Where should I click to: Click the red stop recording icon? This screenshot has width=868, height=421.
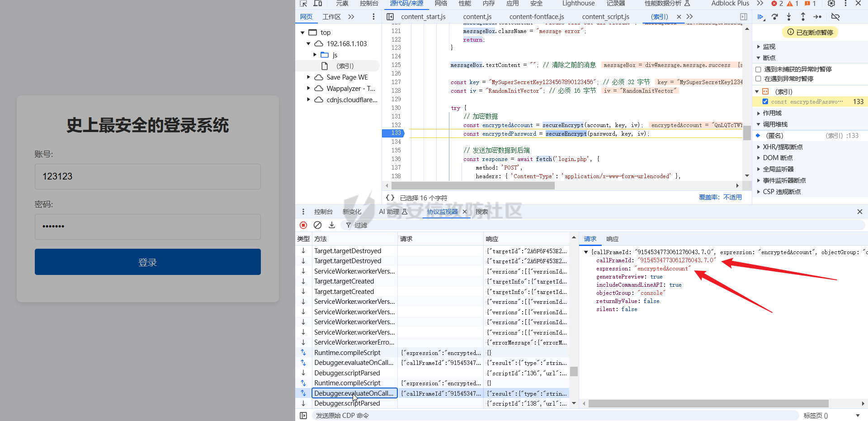(303, 225)
